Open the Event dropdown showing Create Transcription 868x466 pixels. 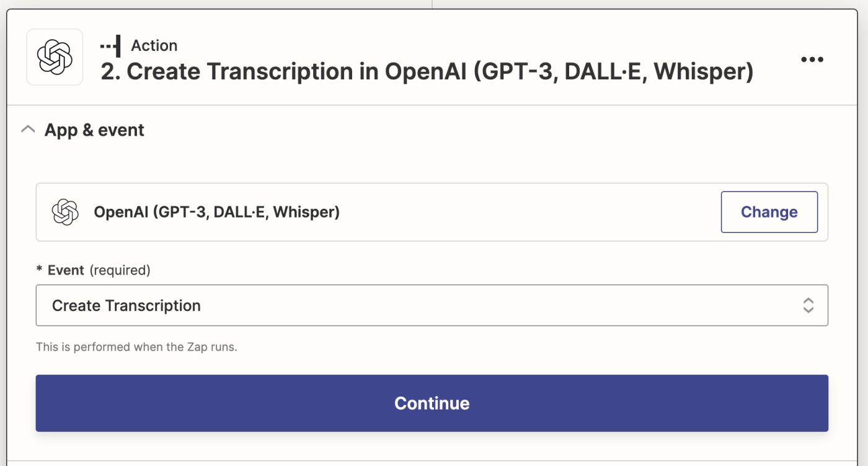click(x=432, y=306)
